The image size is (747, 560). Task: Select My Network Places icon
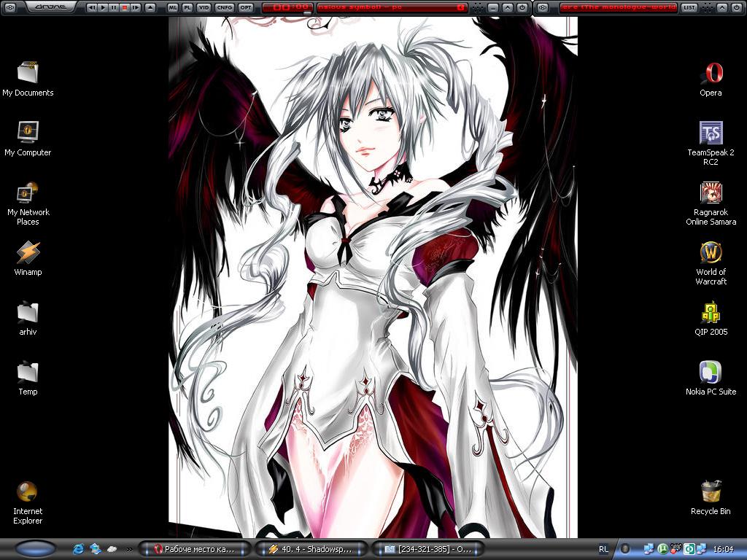pyautogui.click(x=28, y=203)
